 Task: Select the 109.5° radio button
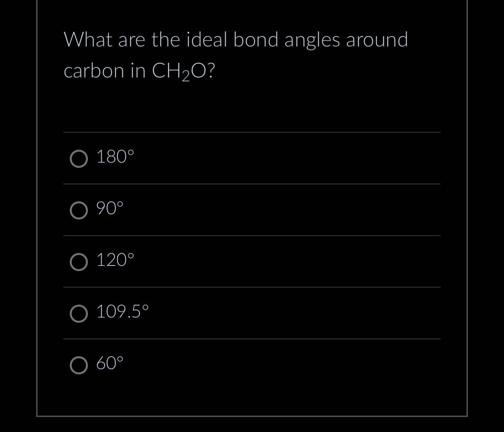pyautogui.click(x=79, y=314)
